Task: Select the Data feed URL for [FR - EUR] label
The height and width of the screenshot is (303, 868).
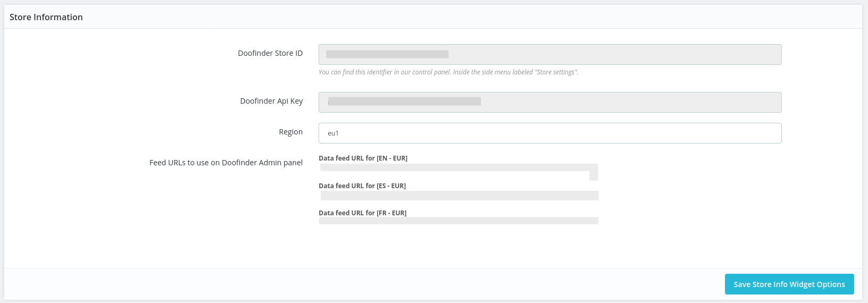Action: 363,213
